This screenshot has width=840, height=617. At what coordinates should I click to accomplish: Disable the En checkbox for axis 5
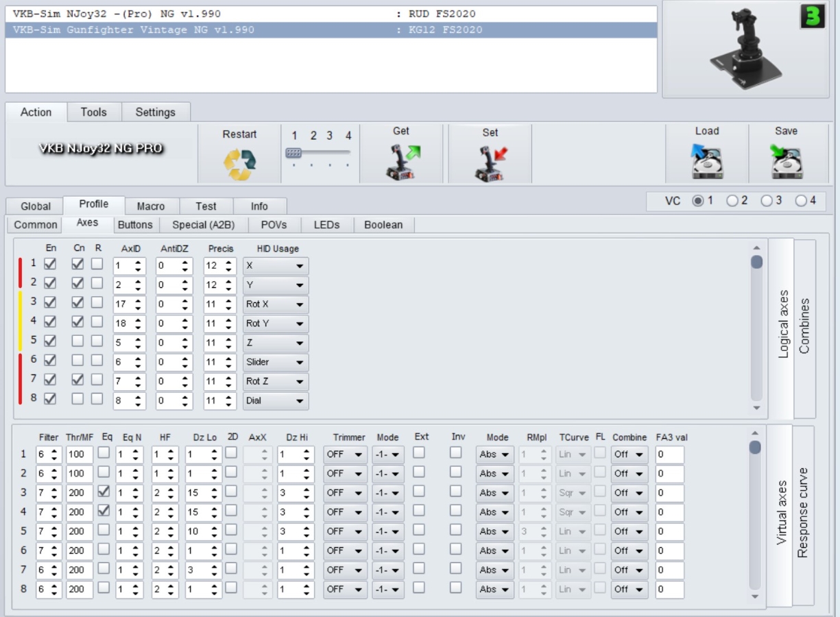click(50, 341)
